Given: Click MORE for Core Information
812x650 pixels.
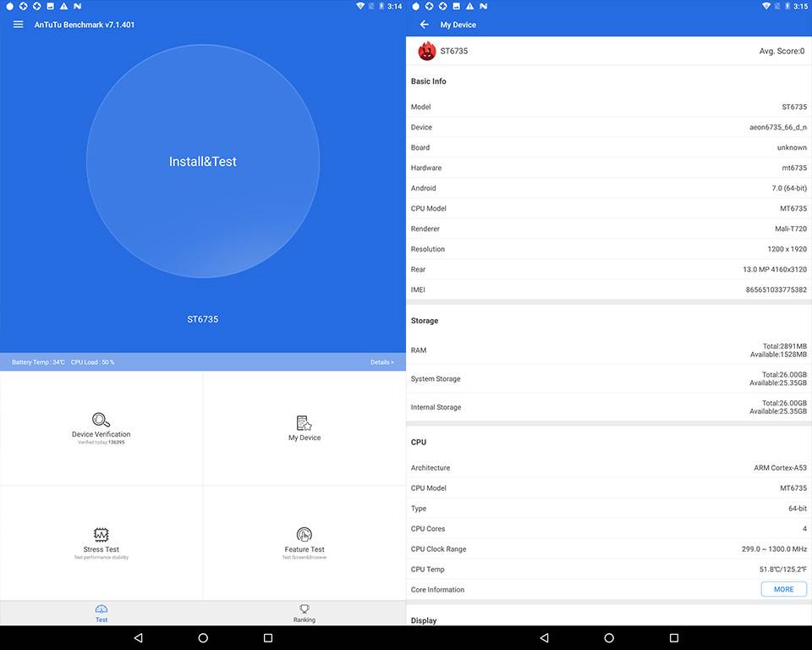Looking at the screenshot, I should (x=783, y=589).
